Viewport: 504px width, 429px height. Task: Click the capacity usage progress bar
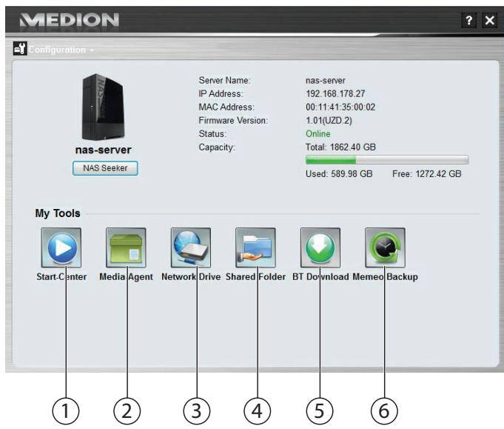(x=387, y=159)
